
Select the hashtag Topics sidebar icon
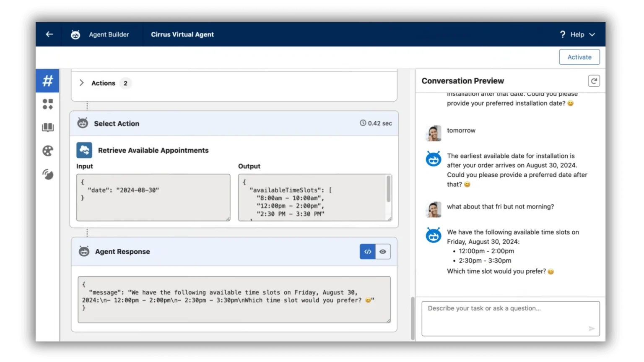point(48,81)
